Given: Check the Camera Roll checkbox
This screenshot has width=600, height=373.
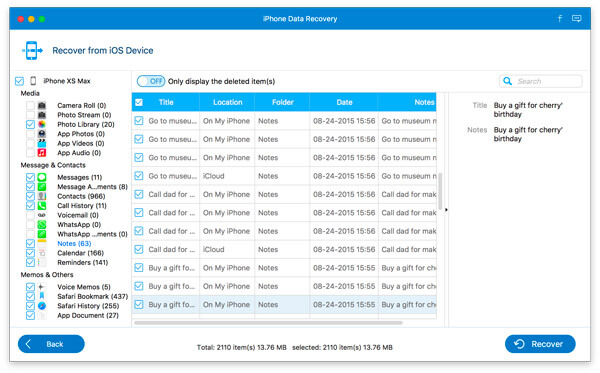Looking at the screenshot, I should [30, 105].
